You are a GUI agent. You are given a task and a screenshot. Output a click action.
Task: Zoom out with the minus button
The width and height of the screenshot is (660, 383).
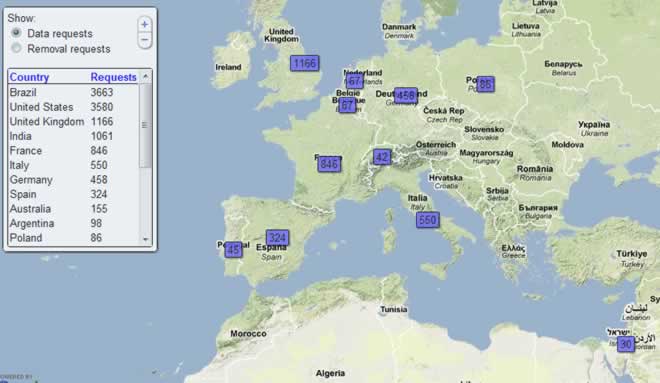coord(144,40)
